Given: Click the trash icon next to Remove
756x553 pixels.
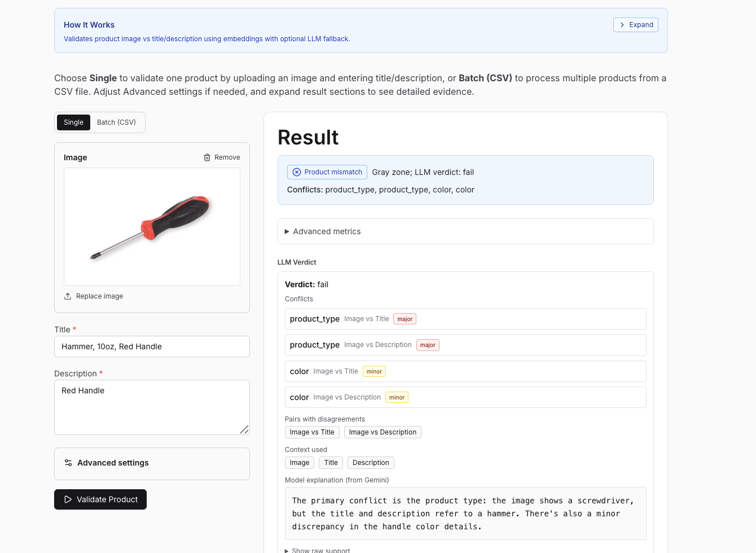Looking at the screenshot, I should pyautogui.click(x=207, y=157).
